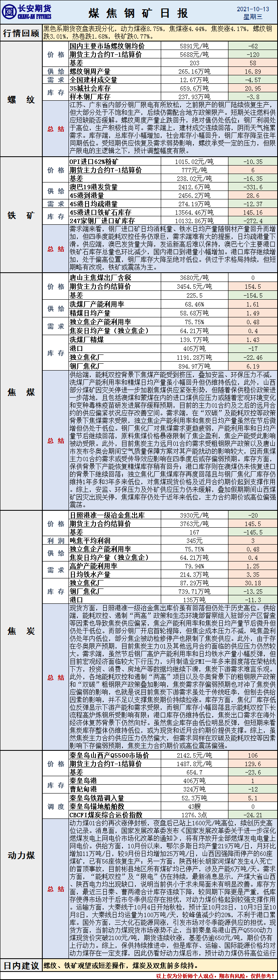Click the 秦皇岛山西产Q5500市场价 row label
The image size is (278, 980).
[109, 755]
